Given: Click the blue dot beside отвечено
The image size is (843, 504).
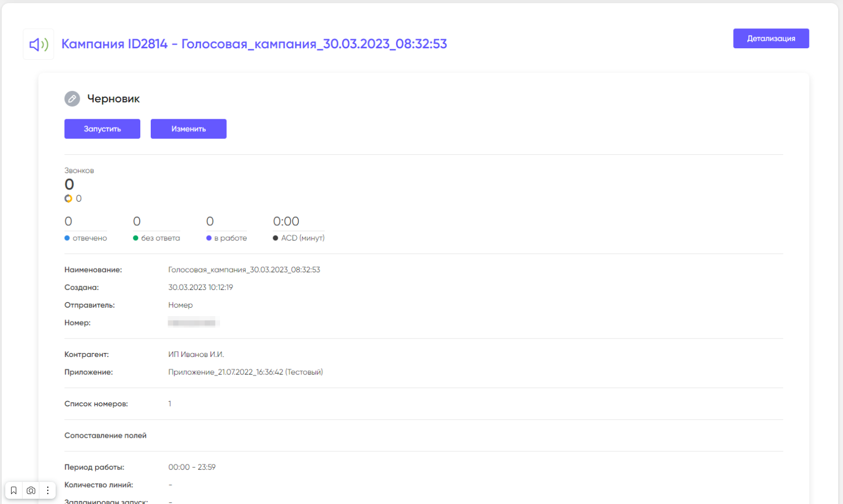Looking at the screenshot, I should coord(67,238).
